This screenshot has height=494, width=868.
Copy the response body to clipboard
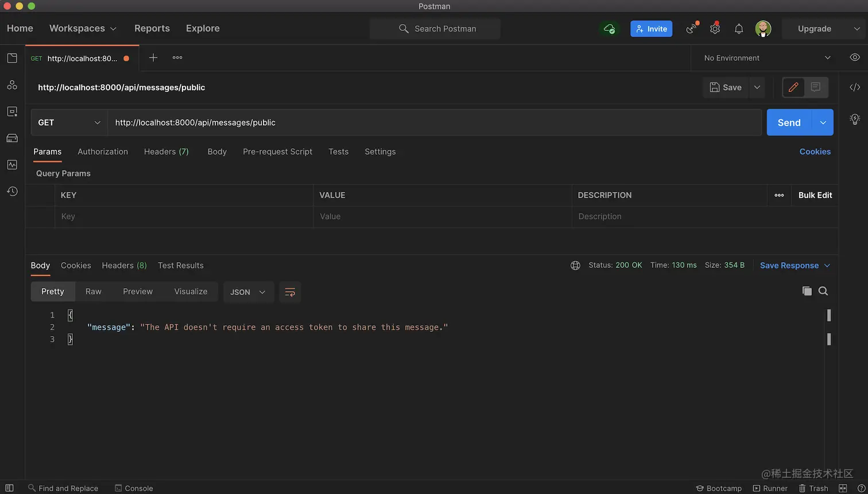tap(807, 291)
